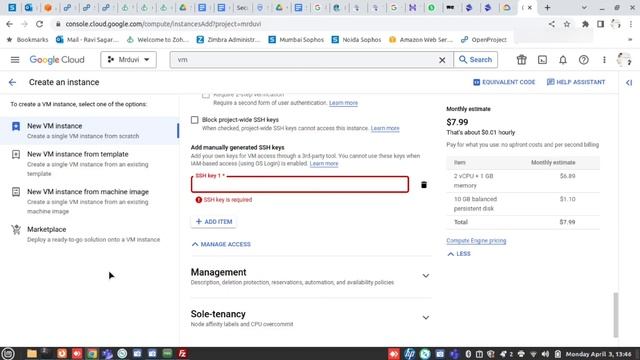Viewport: 640px width, 360px height.
Task: Check Block project-wide SSH keys
Action: pyautogui.click(x=195, y=120)
